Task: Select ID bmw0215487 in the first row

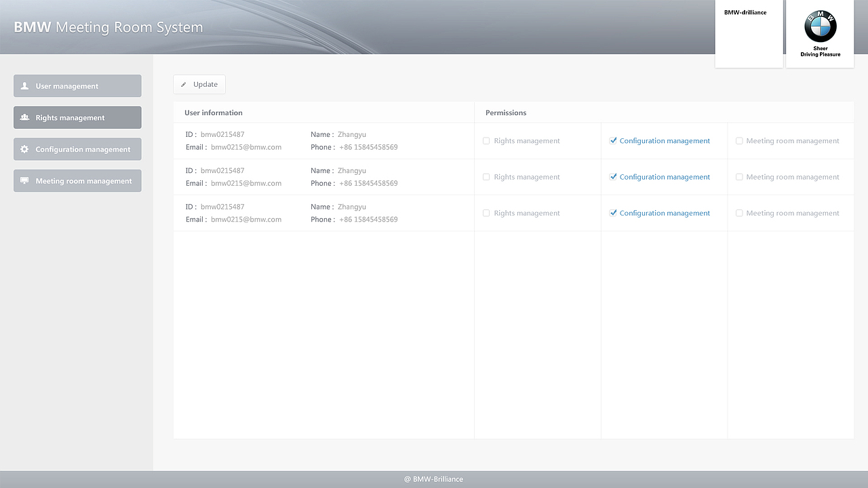Action: [x=222, y=134]
